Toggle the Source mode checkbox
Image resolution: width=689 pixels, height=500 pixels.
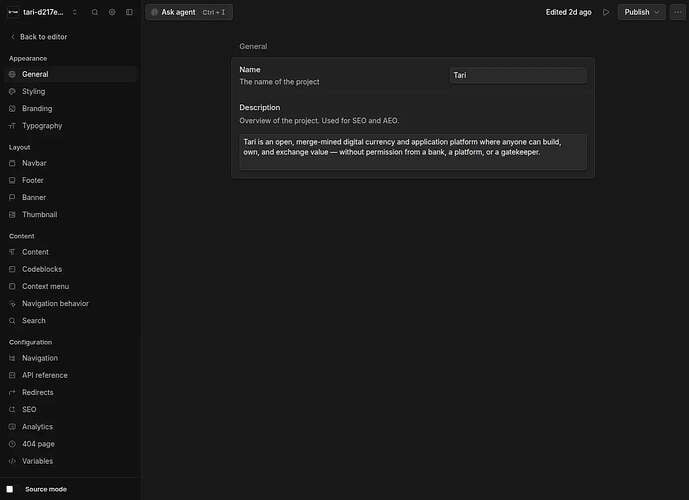[x=10, y=489]
